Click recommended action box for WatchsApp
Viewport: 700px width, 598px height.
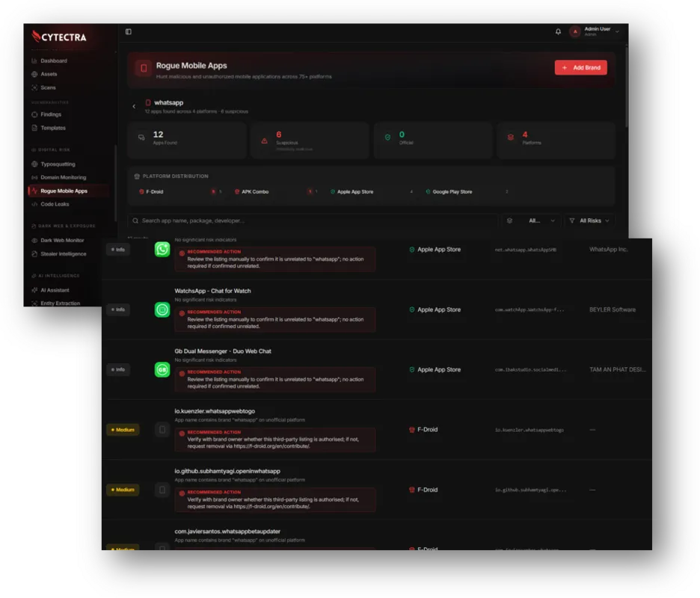tap(275, 319)
